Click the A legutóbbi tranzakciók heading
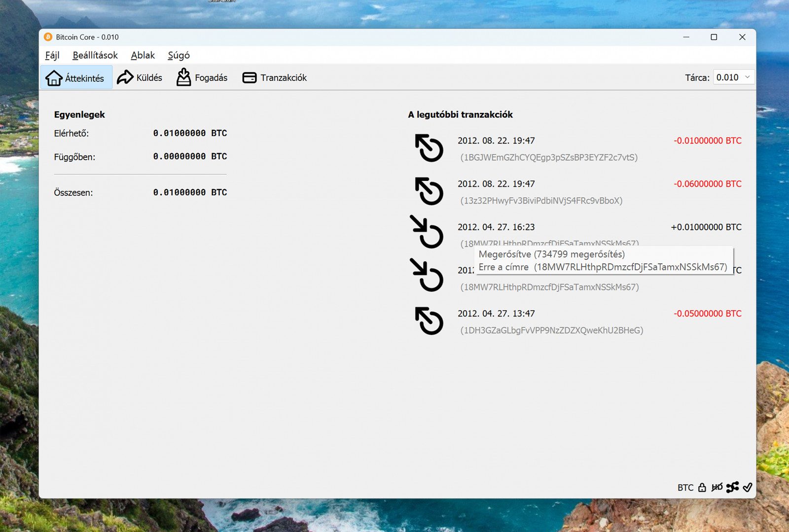The height and width of the screenshot is (532, 789). [460, 114]
